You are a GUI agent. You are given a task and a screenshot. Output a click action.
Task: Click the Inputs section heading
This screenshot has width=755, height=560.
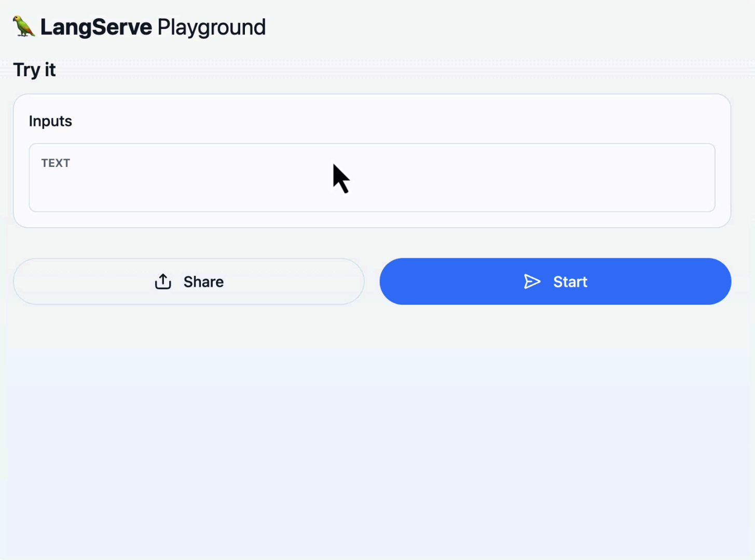[50, 121]
